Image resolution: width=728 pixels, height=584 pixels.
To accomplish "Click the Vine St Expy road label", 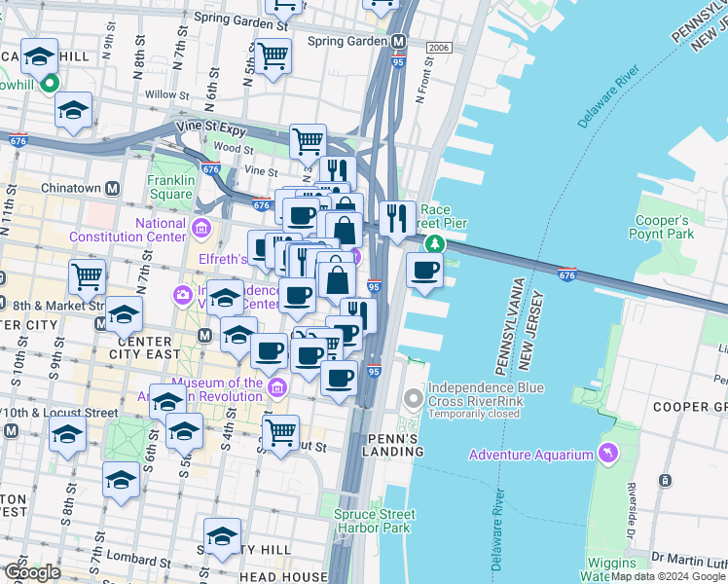I will click(x=211, y=128).
